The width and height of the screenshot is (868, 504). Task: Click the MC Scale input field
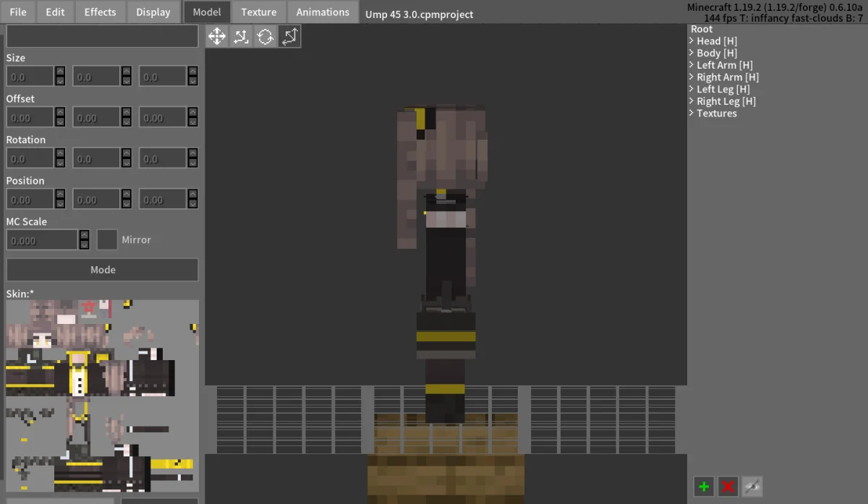pos(42,239)
